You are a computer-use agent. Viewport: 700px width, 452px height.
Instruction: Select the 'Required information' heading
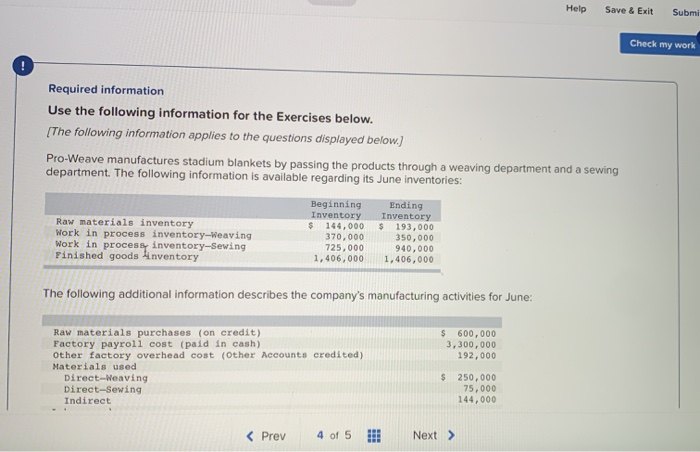(106, 90)
